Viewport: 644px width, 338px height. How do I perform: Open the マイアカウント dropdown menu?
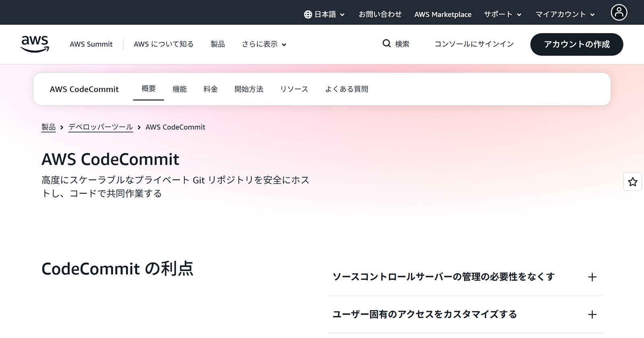[565, 14]
